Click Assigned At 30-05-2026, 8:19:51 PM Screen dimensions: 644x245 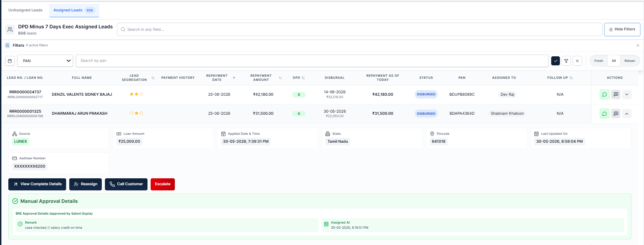click(x=349, y=228)
